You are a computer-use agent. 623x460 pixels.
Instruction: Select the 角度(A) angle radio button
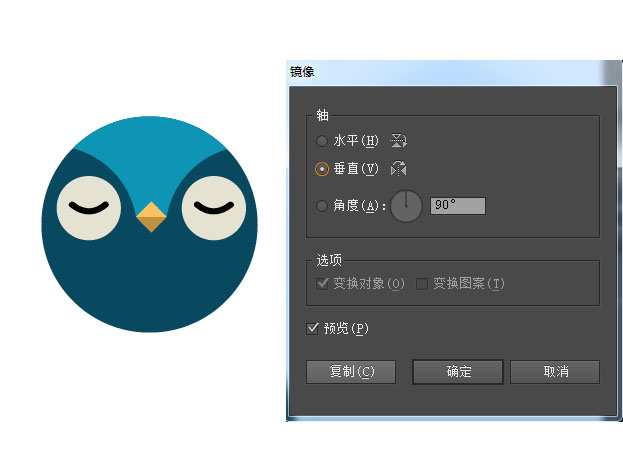click(321, 206)
